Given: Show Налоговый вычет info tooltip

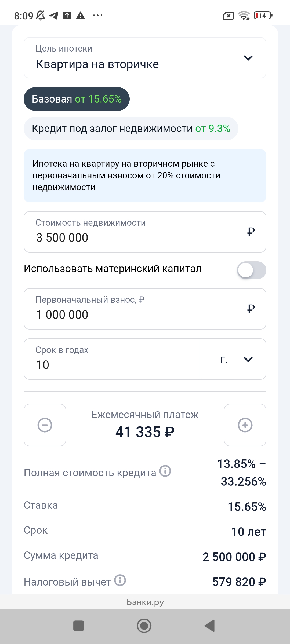Looking at the screenshot, I should tap(120, 580).
